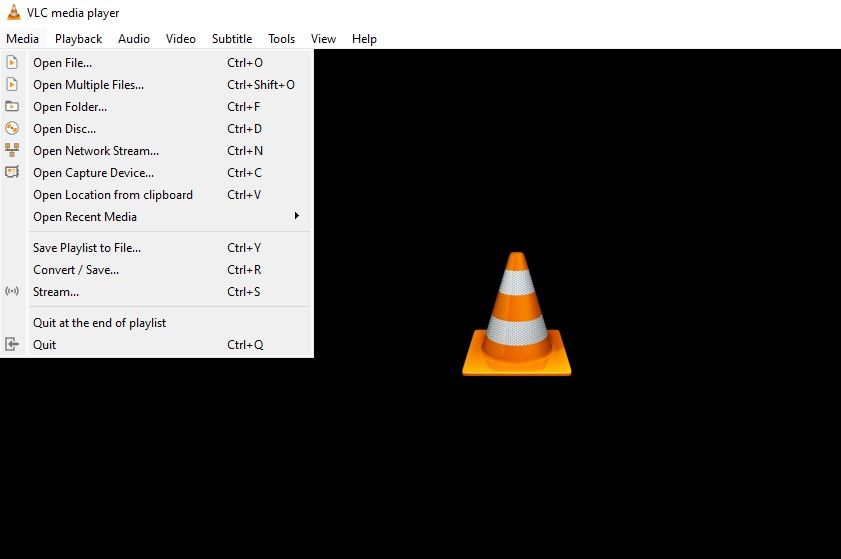Choose Open Network Stream... entry
Viewport: 841px width, 559px height.
[x=157, y=151]
